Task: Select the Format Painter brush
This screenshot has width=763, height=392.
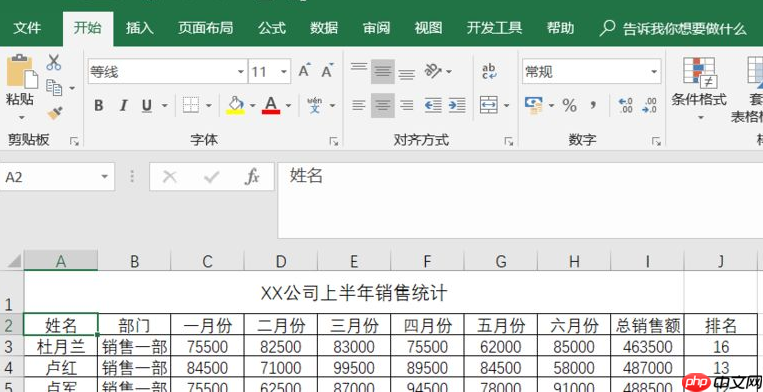Action: [x=54, y=113]
